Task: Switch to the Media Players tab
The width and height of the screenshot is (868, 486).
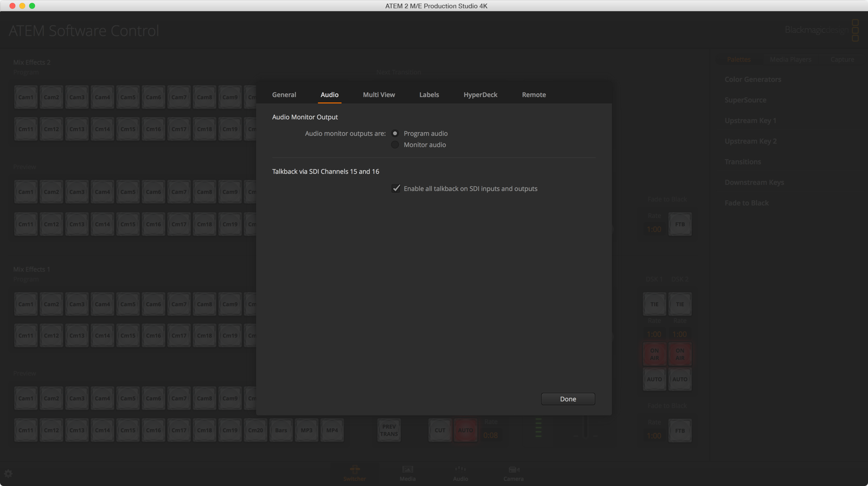Action: click(x=790, y=59)
